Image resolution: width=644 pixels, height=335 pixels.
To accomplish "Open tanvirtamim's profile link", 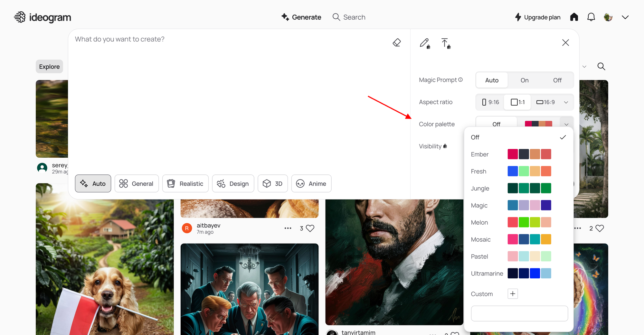I will [x=358, y=332].
